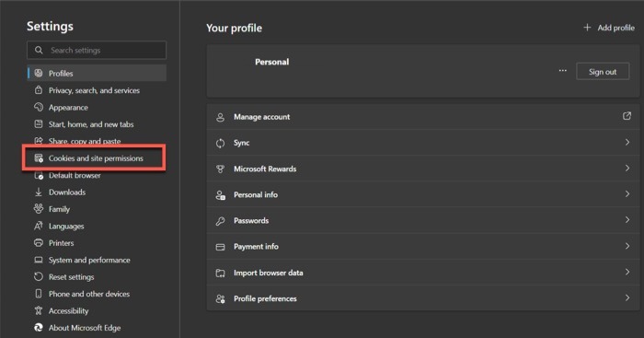The image size is (644, 338).
Task: Open Passwords settings row
Action: [x=422, y=220]
